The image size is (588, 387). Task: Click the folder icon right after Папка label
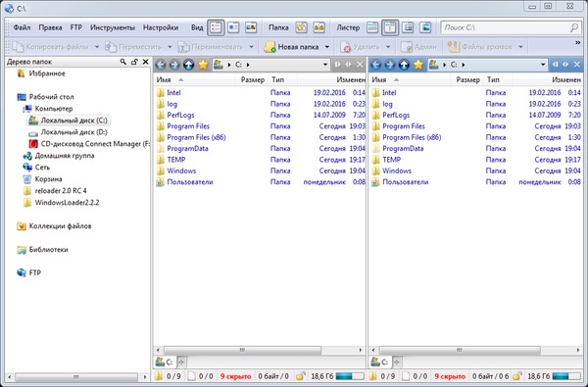click(x=301, y=27)
